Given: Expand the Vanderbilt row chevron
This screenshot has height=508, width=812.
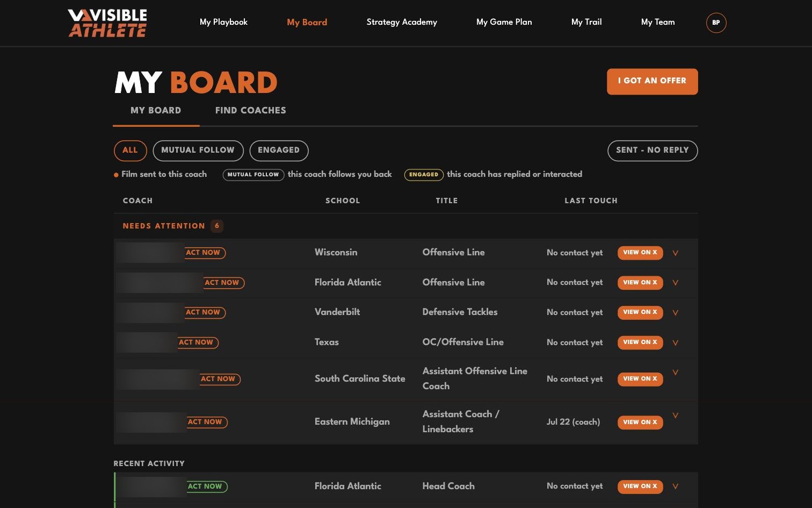Looking at the screenshot, I should [x=676, y=312].
